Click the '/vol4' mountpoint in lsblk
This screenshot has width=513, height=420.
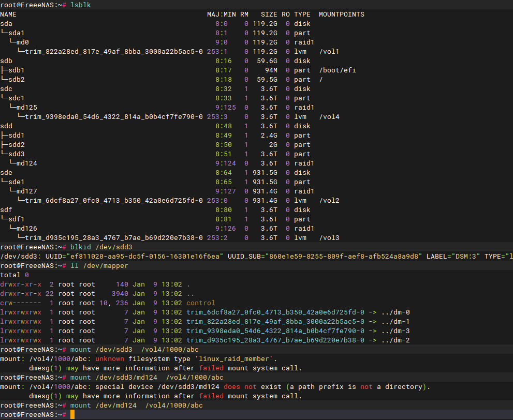[329, 117]
